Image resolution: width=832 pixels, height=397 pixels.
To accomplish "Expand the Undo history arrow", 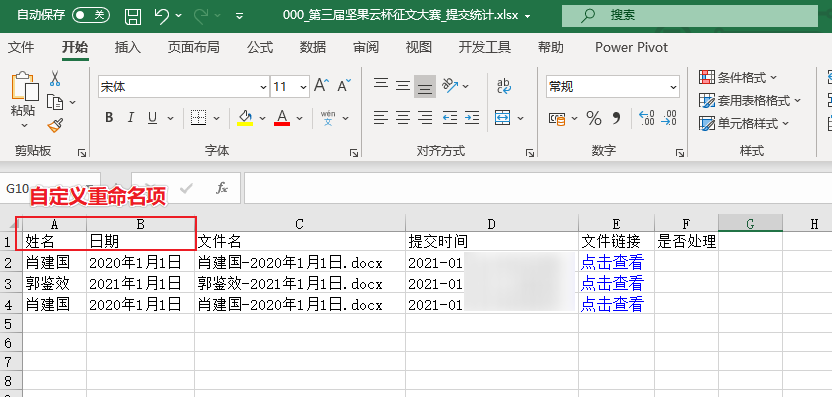I will tap(178, 15).
